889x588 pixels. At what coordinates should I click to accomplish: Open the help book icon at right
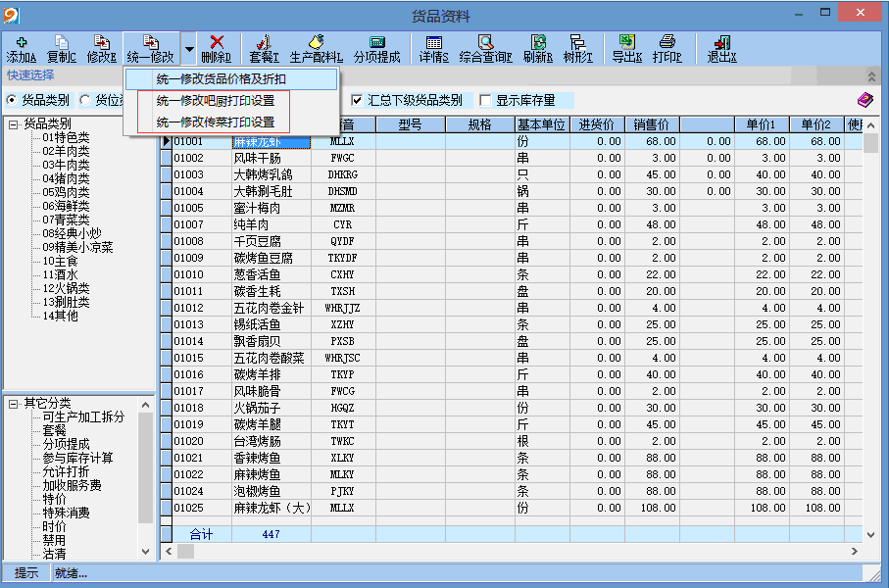(x=864, y=100)
